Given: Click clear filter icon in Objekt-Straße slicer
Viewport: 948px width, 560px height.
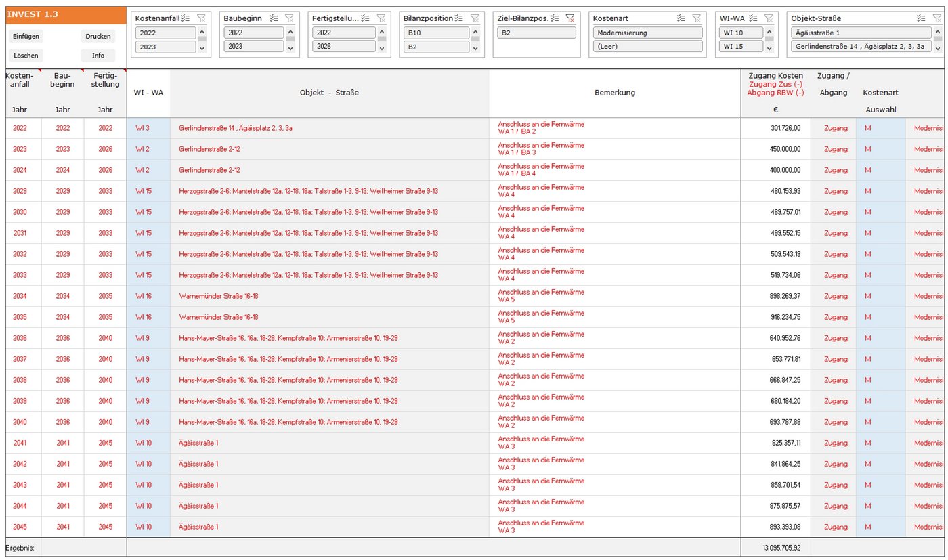Looking at the screenshot, I should (x=935, y=18).
